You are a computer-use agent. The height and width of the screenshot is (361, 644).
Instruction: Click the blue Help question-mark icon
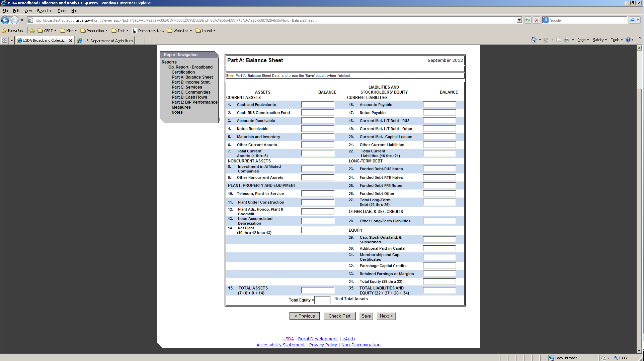coord(628,40)
